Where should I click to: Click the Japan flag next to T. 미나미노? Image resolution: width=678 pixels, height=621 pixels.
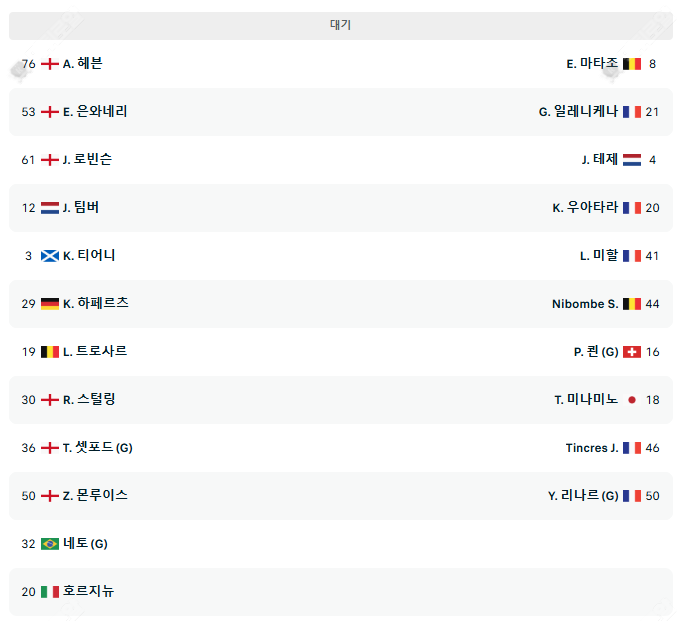click(x=632, y=400)
